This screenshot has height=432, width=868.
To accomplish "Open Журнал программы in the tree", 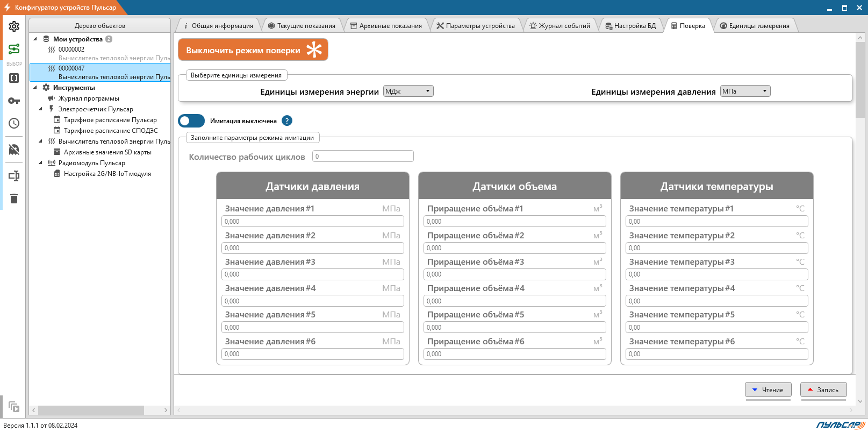I will (89, 98).
